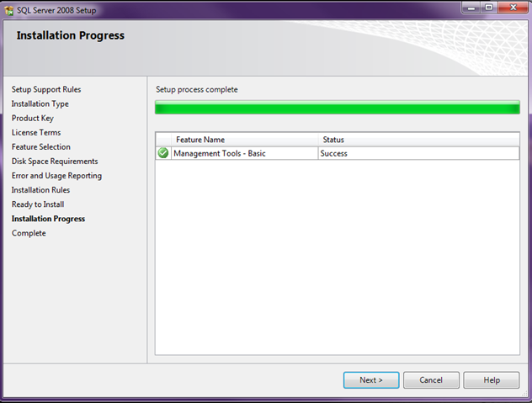Select the Management Tools - Basic row
The height and width of the screenshot is (403, 532).
[x=338, y=153]
